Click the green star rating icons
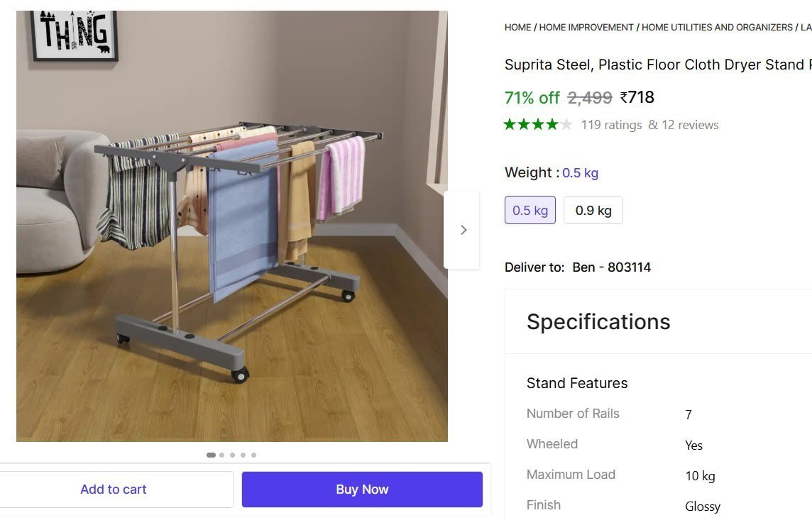Screen dimensions: 812x520 click(x=537, y=125)
